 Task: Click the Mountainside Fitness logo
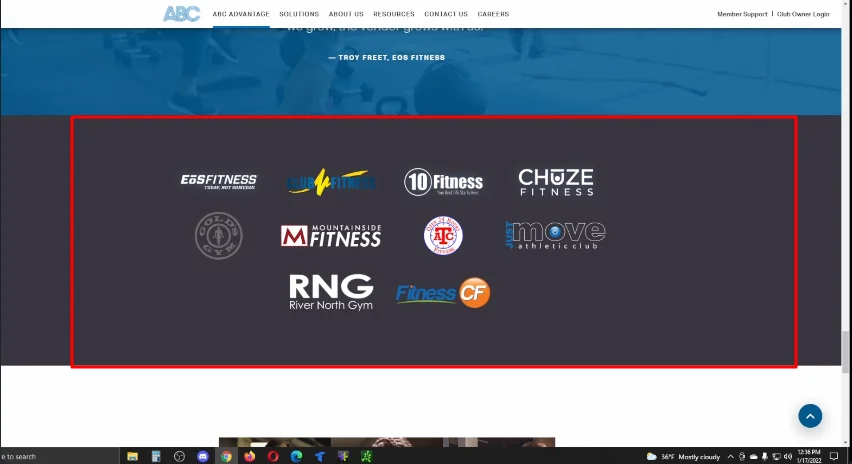(331, 236)
